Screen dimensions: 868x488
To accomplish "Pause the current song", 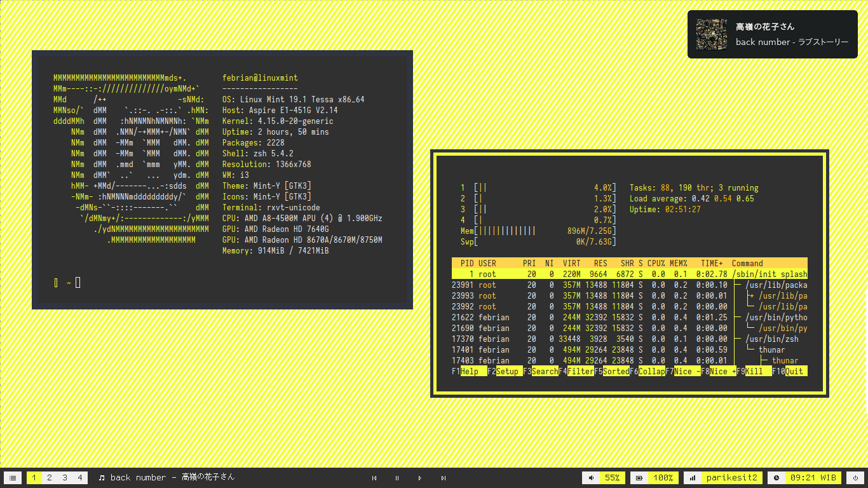I will 397,478.
